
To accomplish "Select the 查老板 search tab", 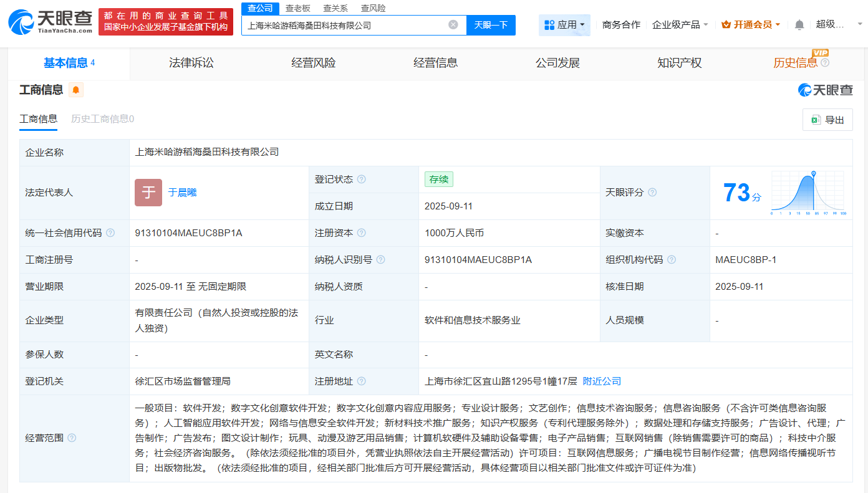I will tap(299, 8).
